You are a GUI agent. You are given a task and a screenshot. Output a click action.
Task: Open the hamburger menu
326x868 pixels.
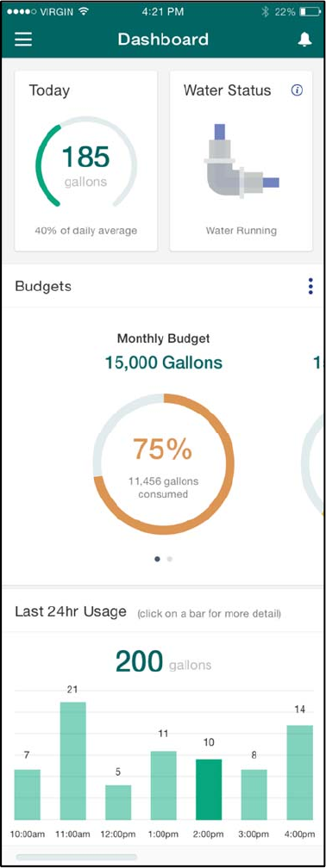tap(23, 40)
